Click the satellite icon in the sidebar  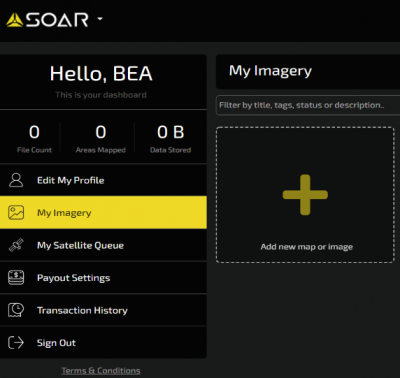(16, 245)
